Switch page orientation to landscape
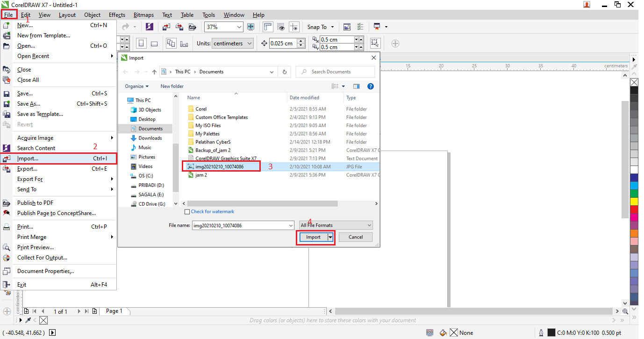This screenshot has width=644, height=339. [154, 43]
